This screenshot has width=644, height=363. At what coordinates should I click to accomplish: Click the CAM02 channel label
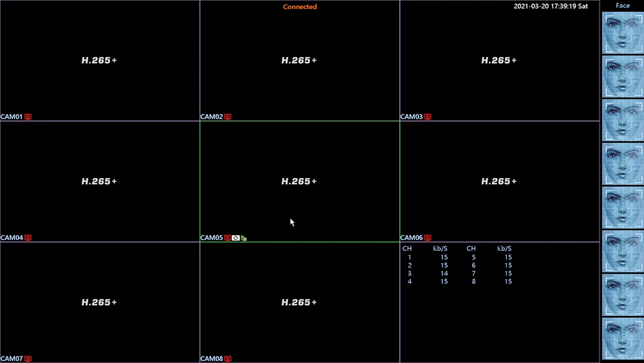point(211,117)
